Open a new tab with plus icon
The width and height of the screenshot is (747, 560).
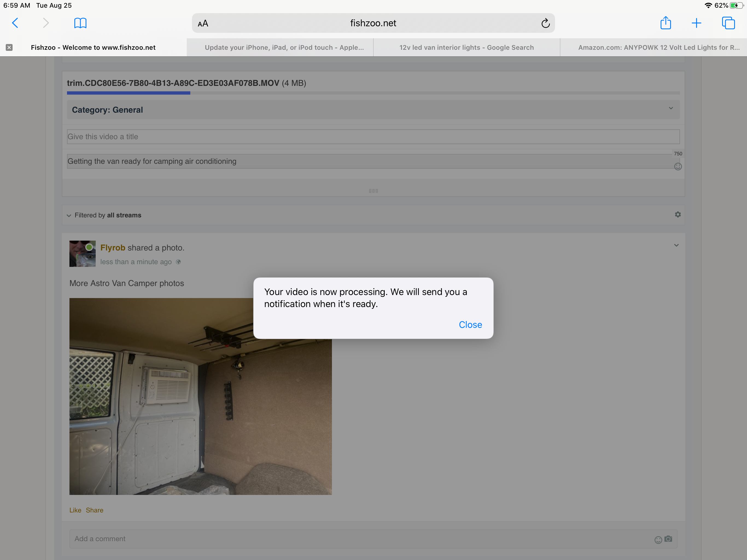pyautogui.click(x=696, y=23)
